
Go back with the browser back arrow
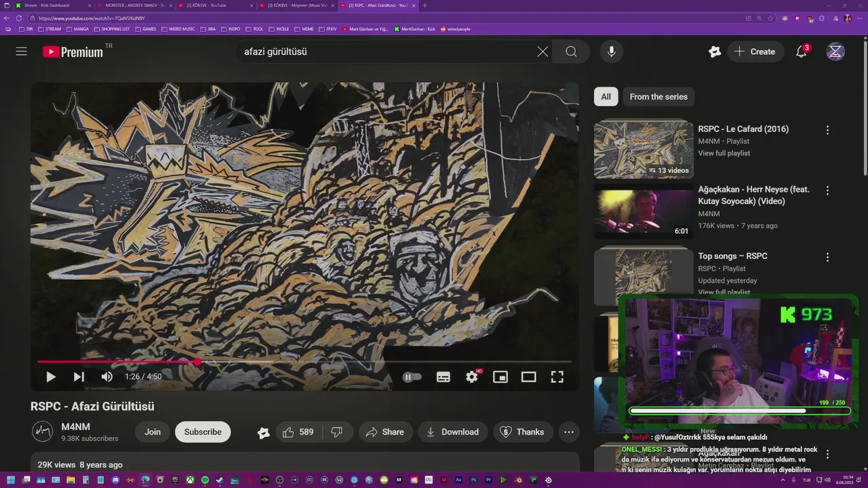point(7,18)
